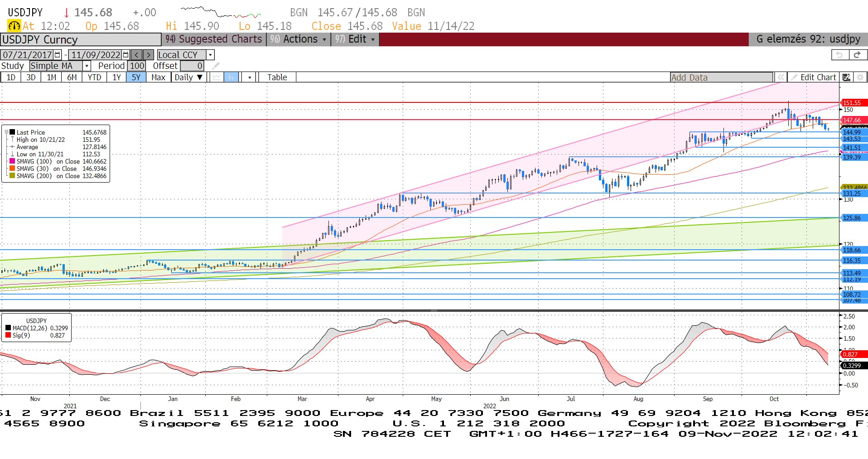
Task: Click the end date field 11/09/2022
Action: tap(96, 55)
